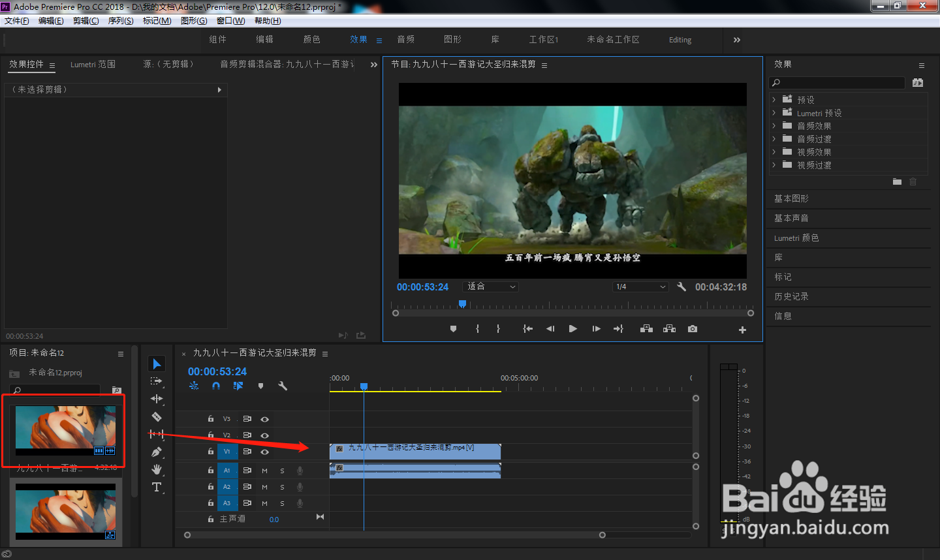Toggle V1 track target button
Screen dimensions: 940x560
point(227,452)
